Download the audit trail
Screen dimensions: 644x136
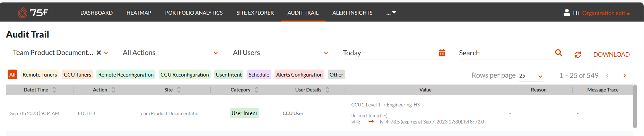(x=611, y=55)
